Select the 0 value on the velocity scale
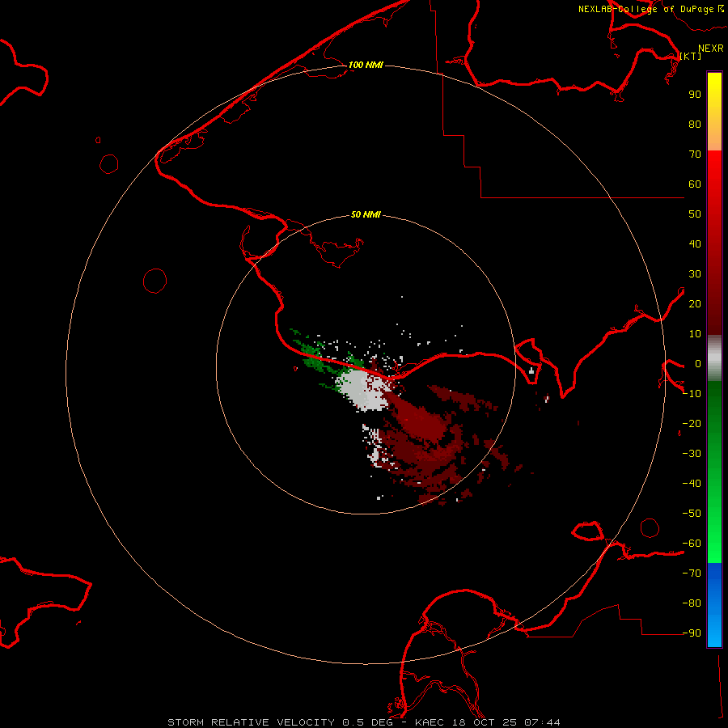 point(698,364)
